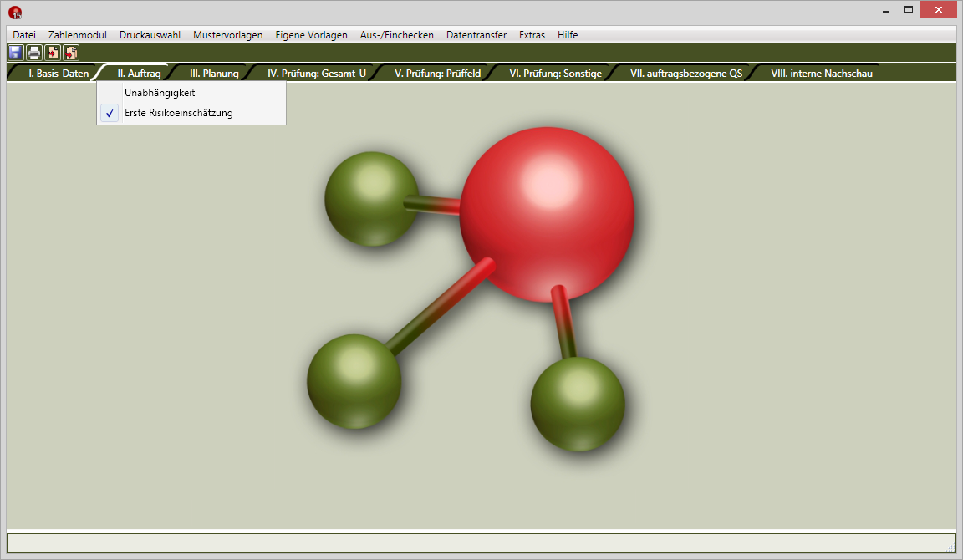This screenshot has height=560, width=963.
Task: Switch to the I. Basis-Daten tab
Action: 59,74
